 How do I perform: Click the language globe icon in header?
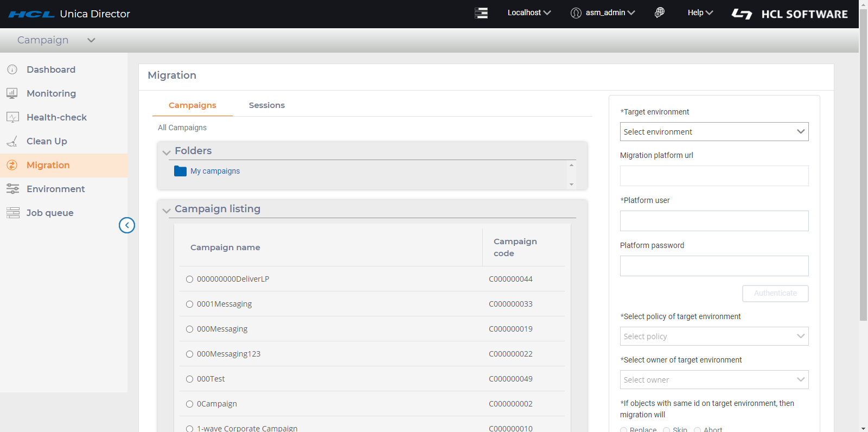tap(659, 12)
